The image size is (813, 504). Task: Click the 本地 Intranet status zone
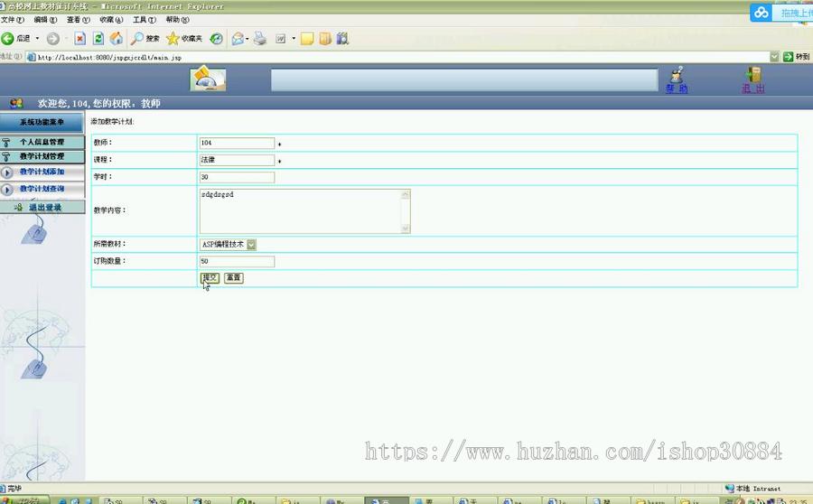click(752, 489)
